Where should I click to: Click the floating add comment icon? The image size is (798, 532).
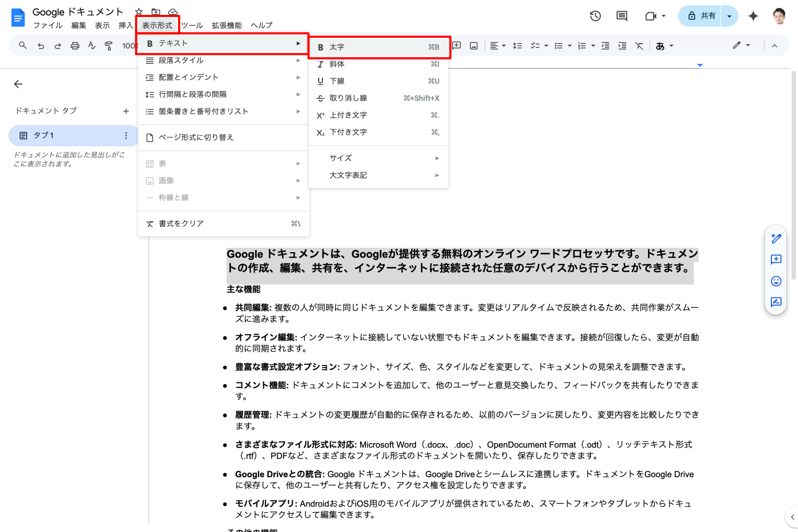point(776,260)
